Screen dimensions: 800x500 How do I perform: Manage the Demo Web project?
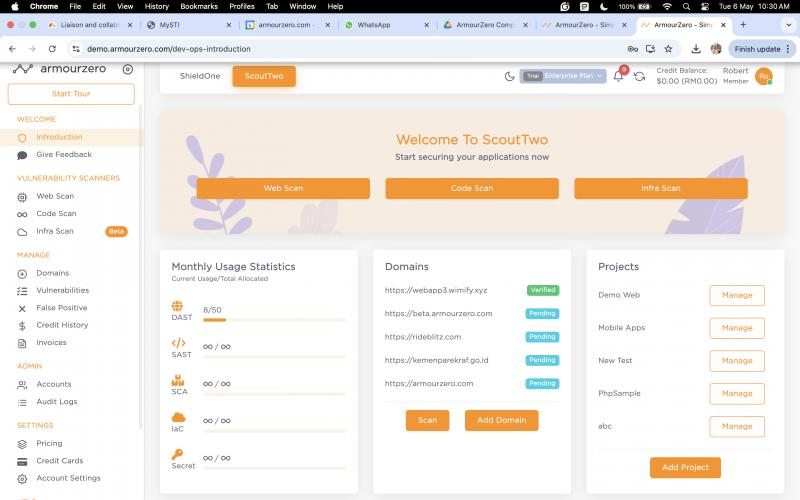737,295
